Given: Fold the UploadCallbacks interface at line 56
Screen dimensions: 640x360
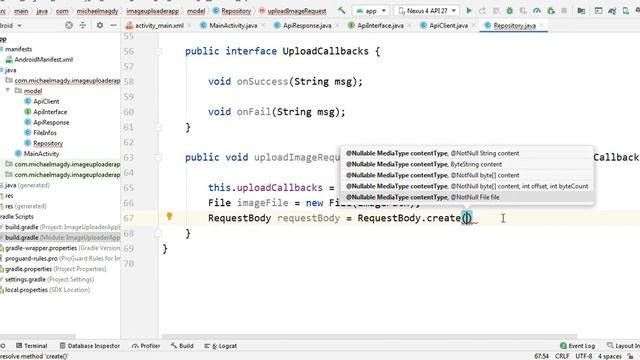Looking at the screenshot, I should tap(158, 51).
